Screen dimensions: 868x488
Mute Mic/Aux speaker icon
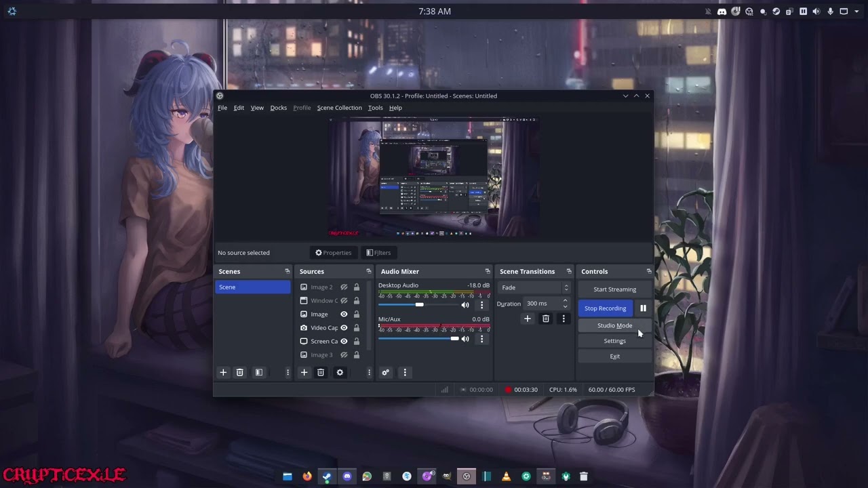[465, 339]
